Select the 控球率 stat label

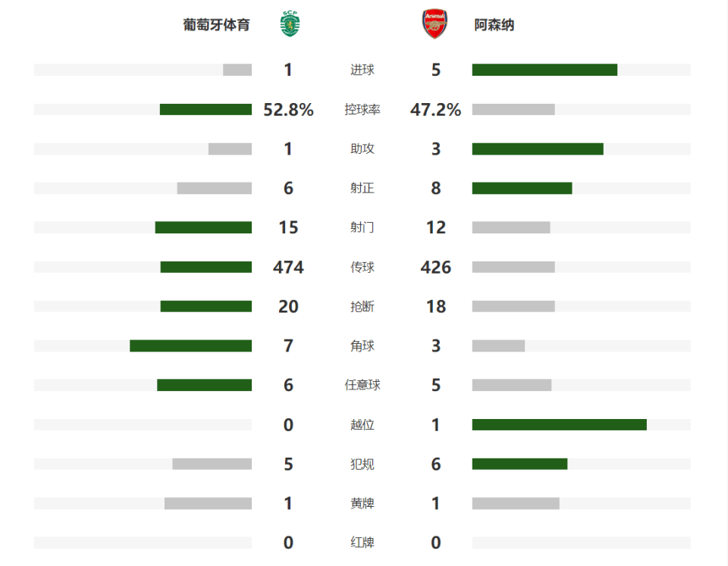coord(362,110)
